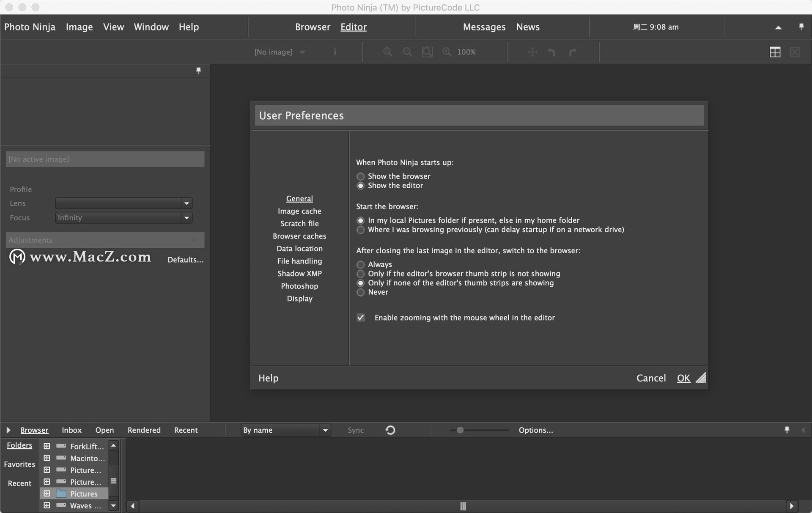812x513 pixels.
Task: Click the thumbnail size slider handle
Action: [460, 430]
